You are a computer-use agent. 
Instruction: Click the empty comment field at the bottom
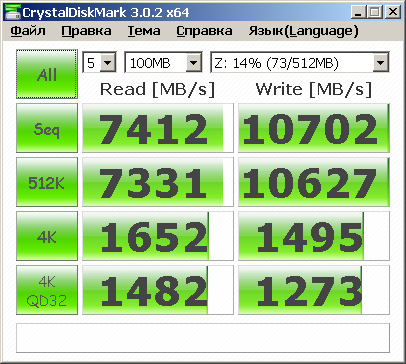point(203,338)
